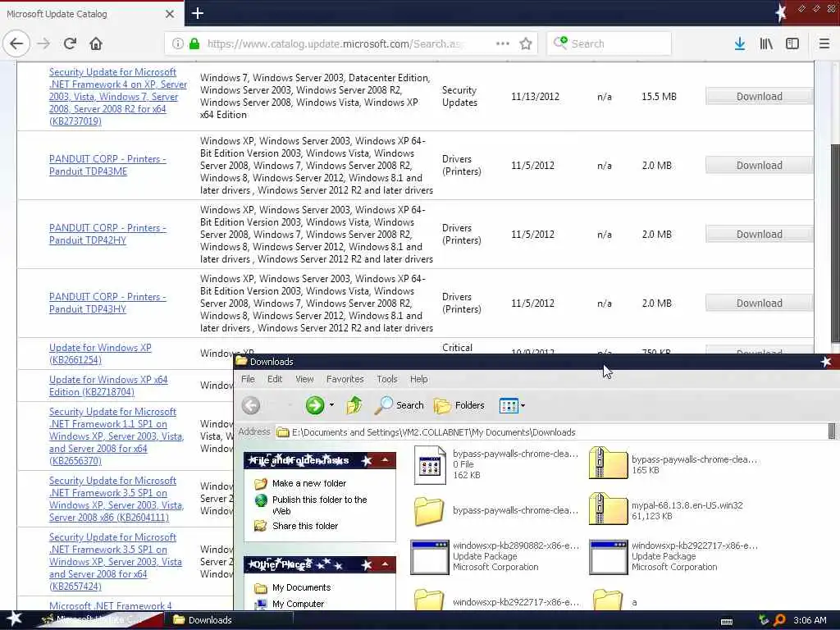Image resolution: width=840 pixels, height=630 pixels.
Task: Download Panduit TDP42HY printer driver
Action: click(759, 234)
